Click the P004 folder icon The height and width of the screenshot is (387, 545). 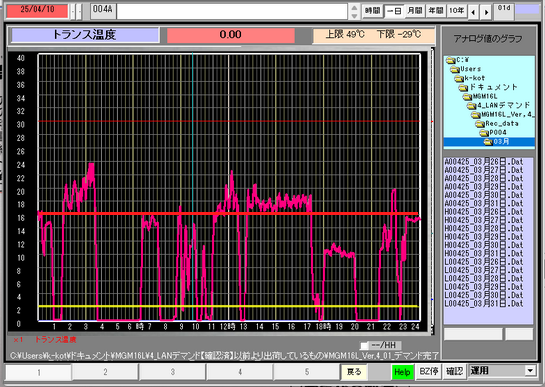point(484,132)
